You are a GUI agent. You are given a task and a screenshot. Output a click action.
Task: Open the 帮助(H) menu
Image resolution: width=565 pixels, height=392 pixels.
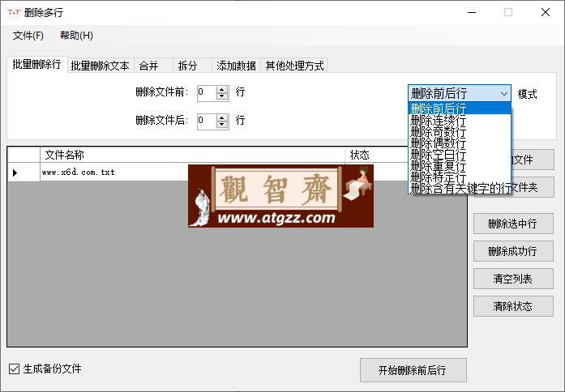tap(76, 36)
